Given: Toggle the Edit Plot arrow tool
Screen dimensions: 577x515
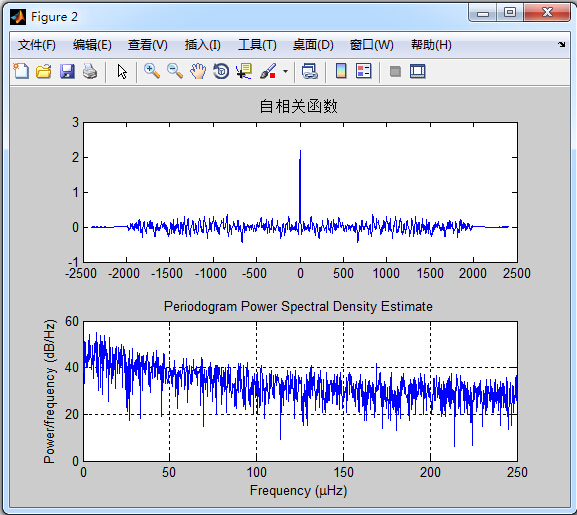Looking at the screenshot, I should [122, 71].
